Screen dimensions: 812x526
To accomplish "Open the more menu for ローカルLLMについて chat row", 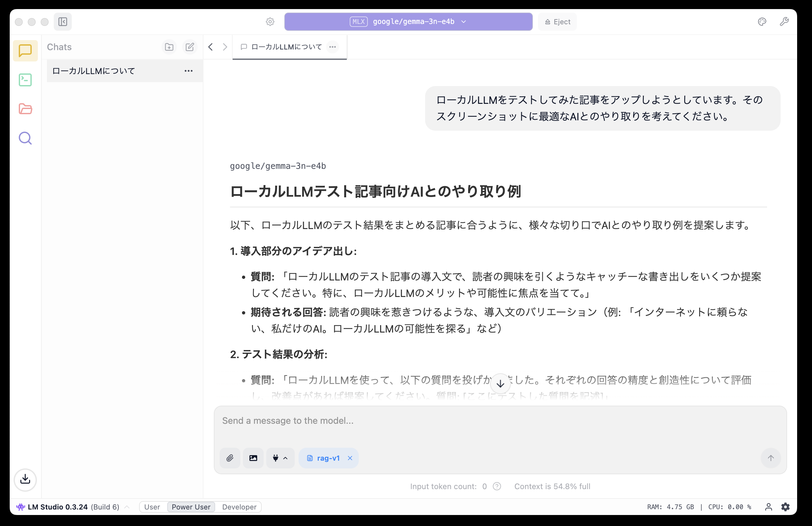I will [x=189, y=71].
